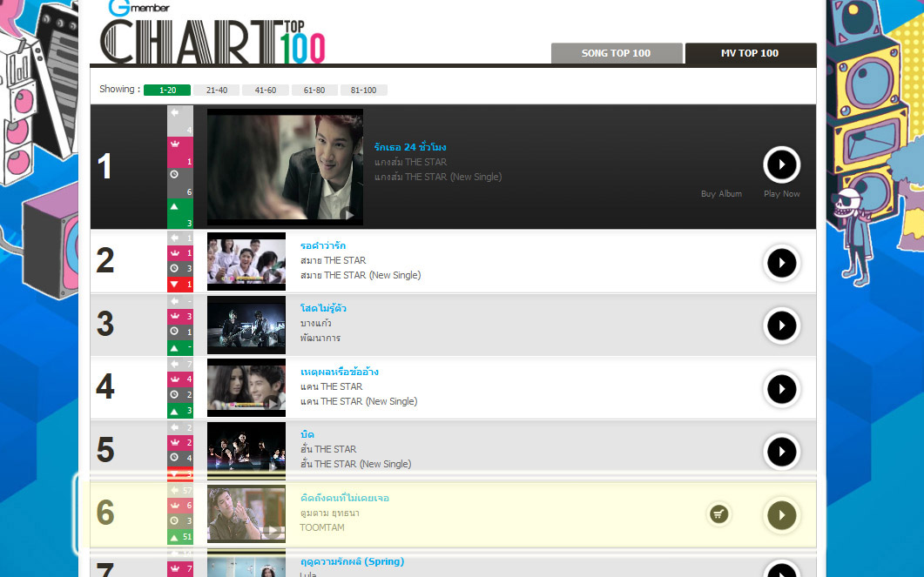924x577 pixels.
Task: Show chart positions 41-60
Action: pos(265,91)
